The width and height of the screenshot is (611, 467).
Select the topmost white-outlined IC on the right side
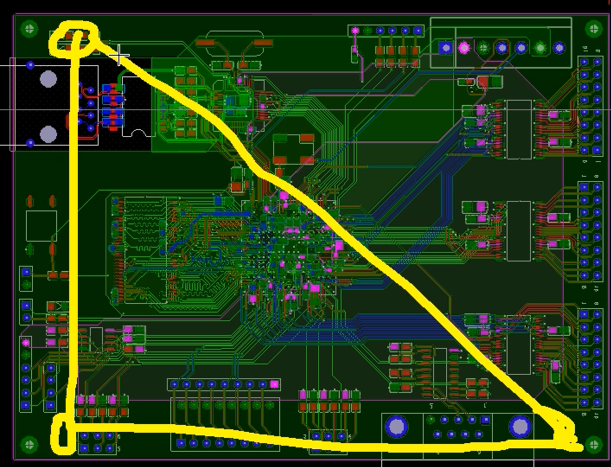coord(518,129)
